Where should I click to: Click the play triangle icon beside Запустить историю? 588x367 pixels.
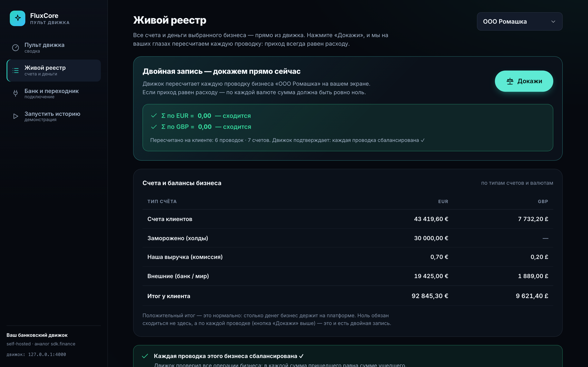(16, 116)
